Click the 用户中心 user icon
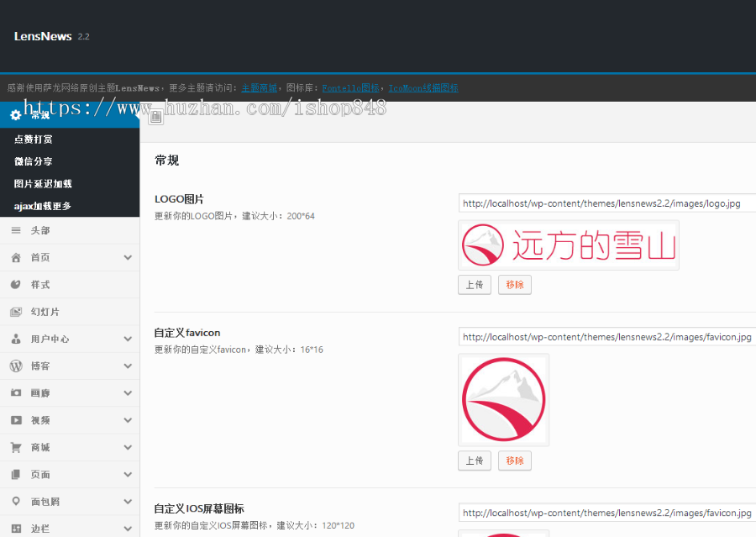 [x=16, y=339]
